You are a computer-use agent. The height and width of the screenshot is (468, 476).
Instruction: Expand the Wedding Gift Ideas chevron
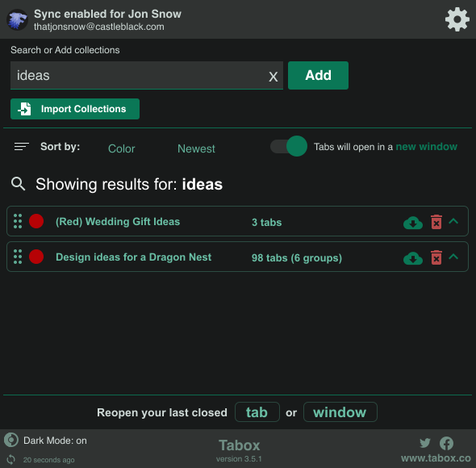point(453,221)
